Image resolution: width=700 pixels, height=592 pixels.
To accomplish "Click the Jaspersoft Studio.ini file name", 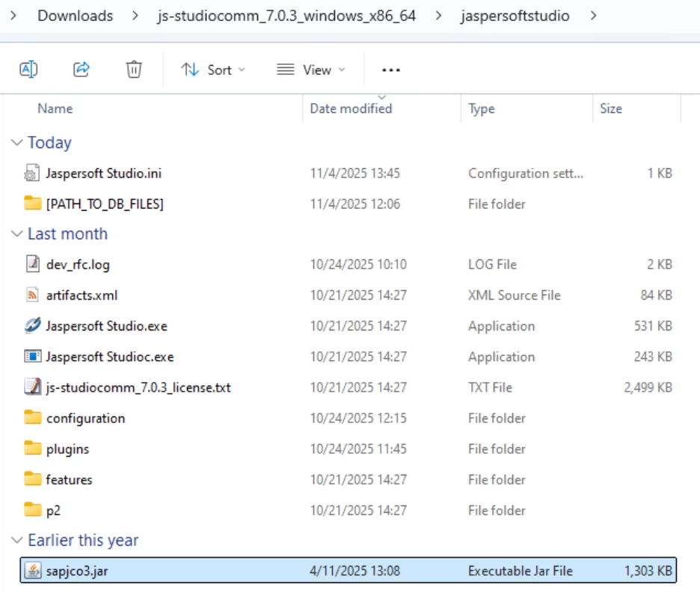I will pos(103,173).
